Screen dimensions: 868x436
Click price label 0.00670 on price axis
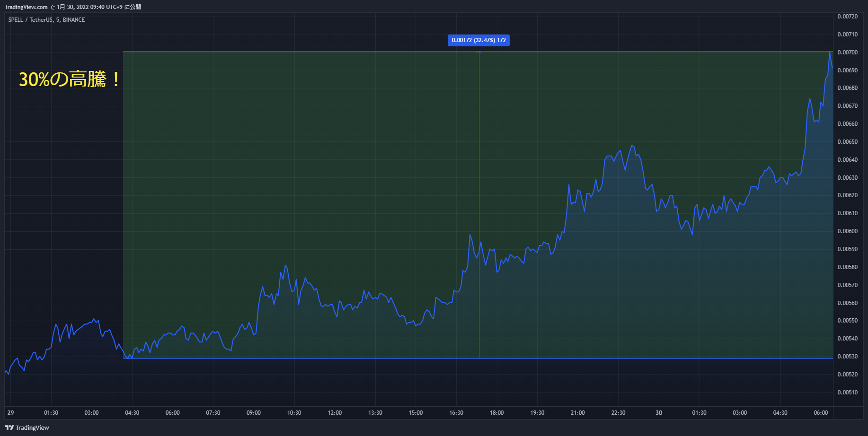(847, 106)
